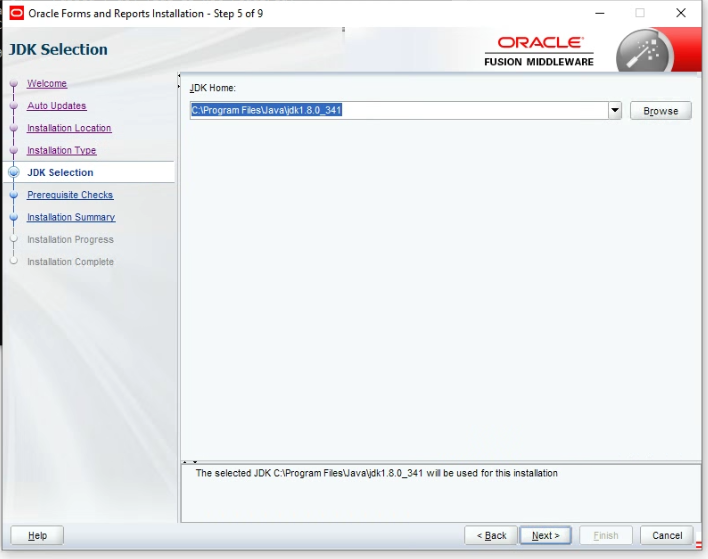
Task: Click the Auto Updates step bullet
Action: click(14, 106)
